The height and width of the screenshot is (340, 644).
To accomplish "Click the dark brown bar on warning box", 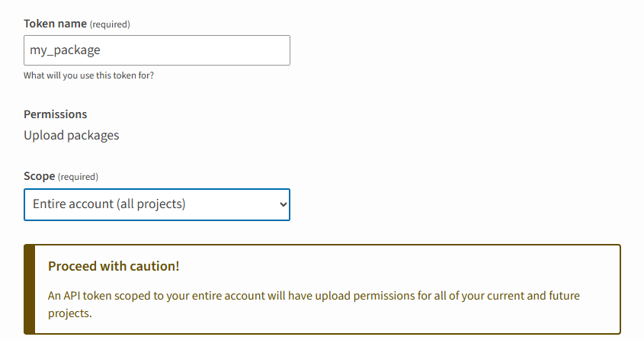I will click(x=29, y=289).
